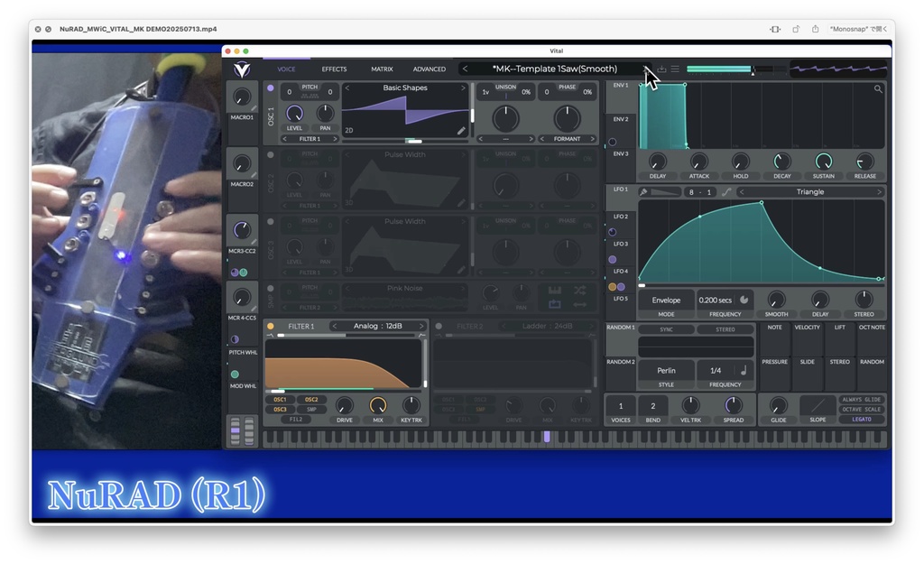The height and width of the screenshot is (564, 924).
Task: Click the save preset icon
Action: click(x=662, y=69)
